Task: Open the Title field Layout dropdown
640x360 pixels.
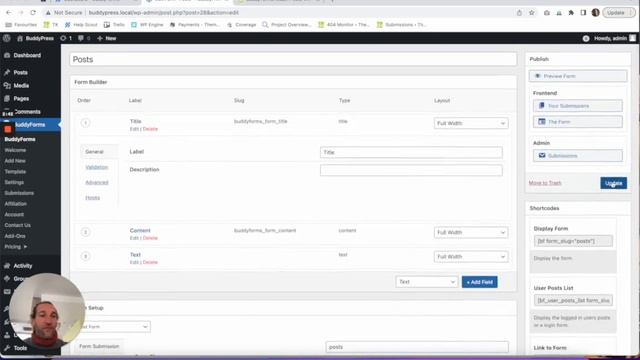Action: [x=471, y=123]
